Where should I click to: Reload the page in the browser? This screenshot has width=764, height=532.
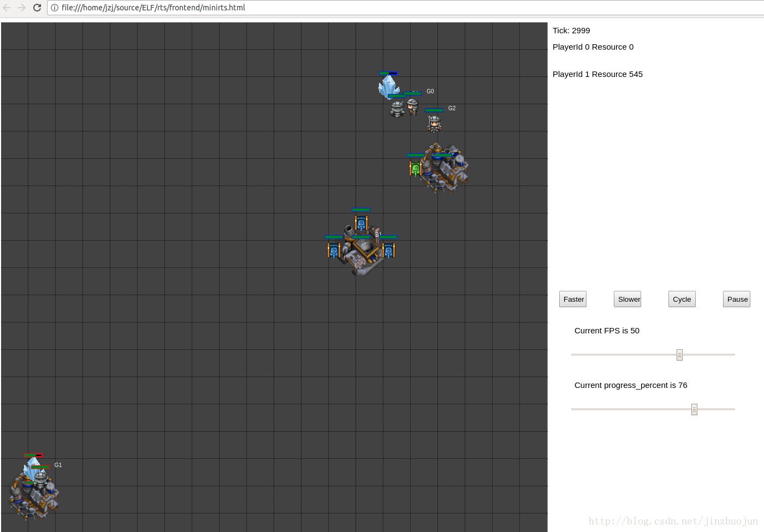point(37,8)
